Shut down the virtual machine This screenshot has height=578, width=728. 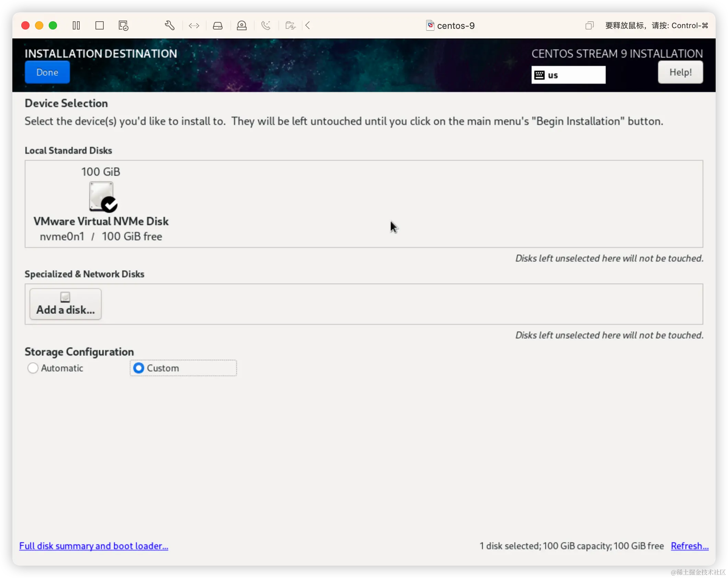(100, 25)
